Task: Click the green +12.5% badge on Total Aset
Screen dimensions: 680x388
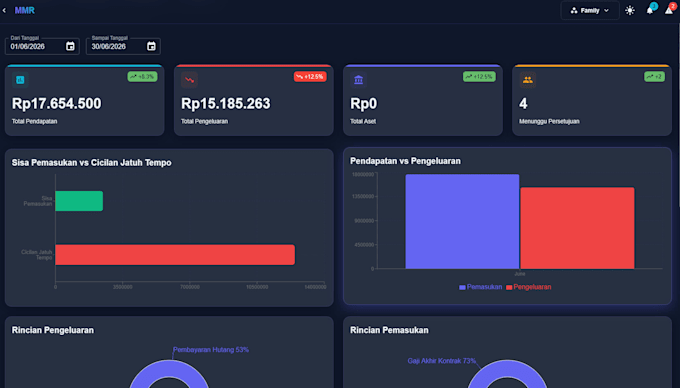Action: [x=479, y=77]
